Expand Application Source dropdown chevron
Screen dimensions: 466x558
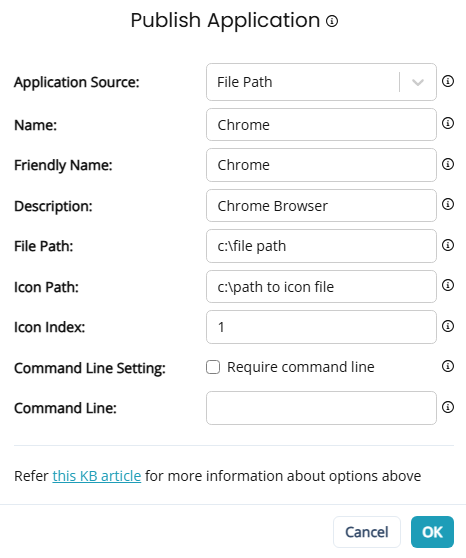pos(418,82)
